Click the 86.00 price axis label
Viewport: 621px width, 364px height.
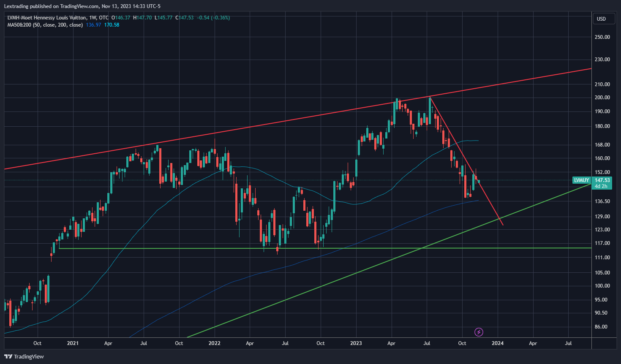pyautogui.click(x=601, y=327)
